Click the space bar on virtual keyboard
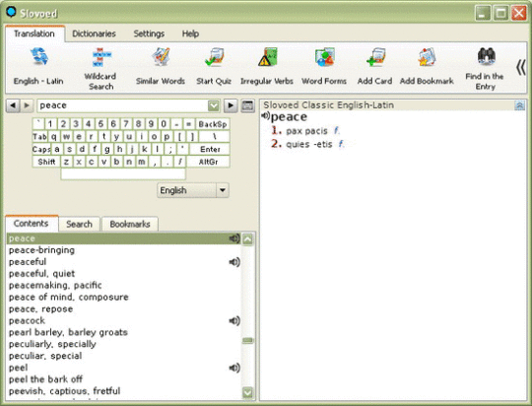Screen dimensions: 532x406 coord(123,173)
